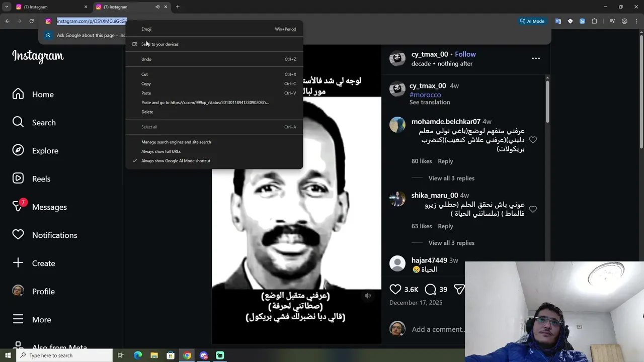Click #morocco hashtag link
Image resolution: width=644 pixels, height=362 pixels.
pos(425,95)
